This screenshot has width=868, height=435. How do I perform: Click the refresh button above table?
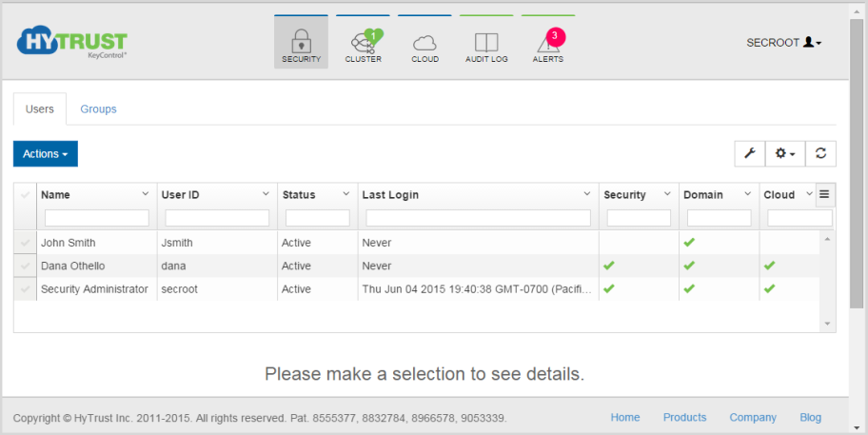pos(820,153)
